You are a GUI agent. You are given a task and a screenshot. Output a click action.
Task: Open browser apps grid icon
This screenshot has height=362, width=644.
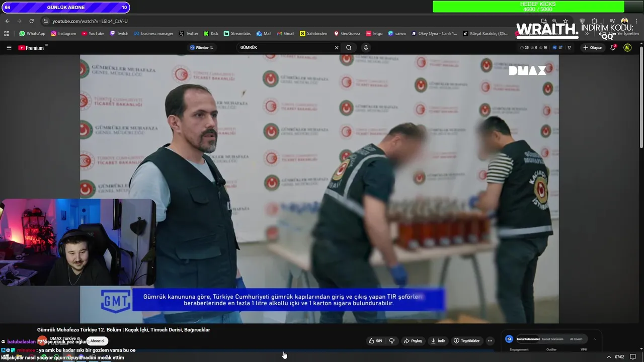coord(7,34)
